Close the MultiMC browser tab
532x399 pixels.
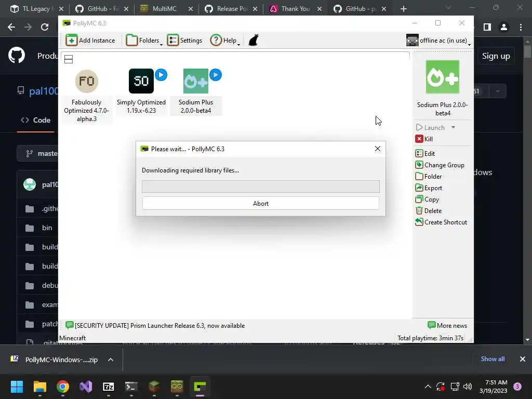coord(191,9)
